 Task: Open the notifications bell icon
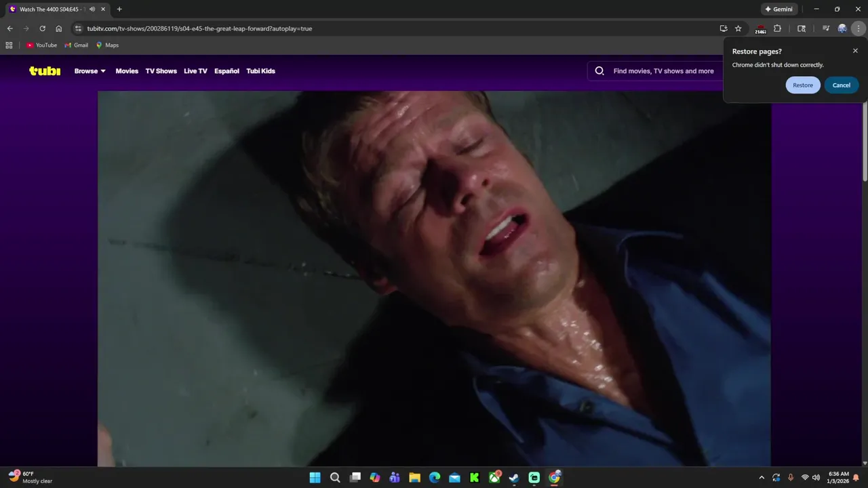tap(856, 478)
